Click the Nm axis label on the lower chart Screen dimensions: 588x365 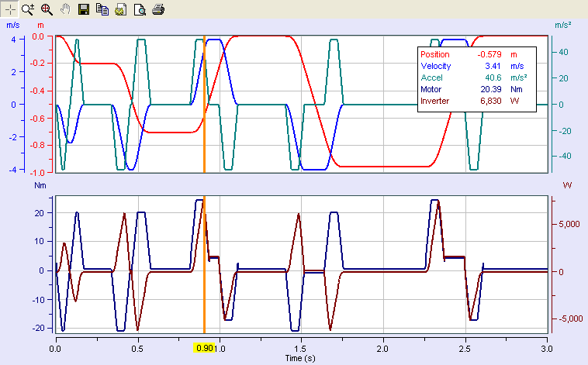[40, 186]
